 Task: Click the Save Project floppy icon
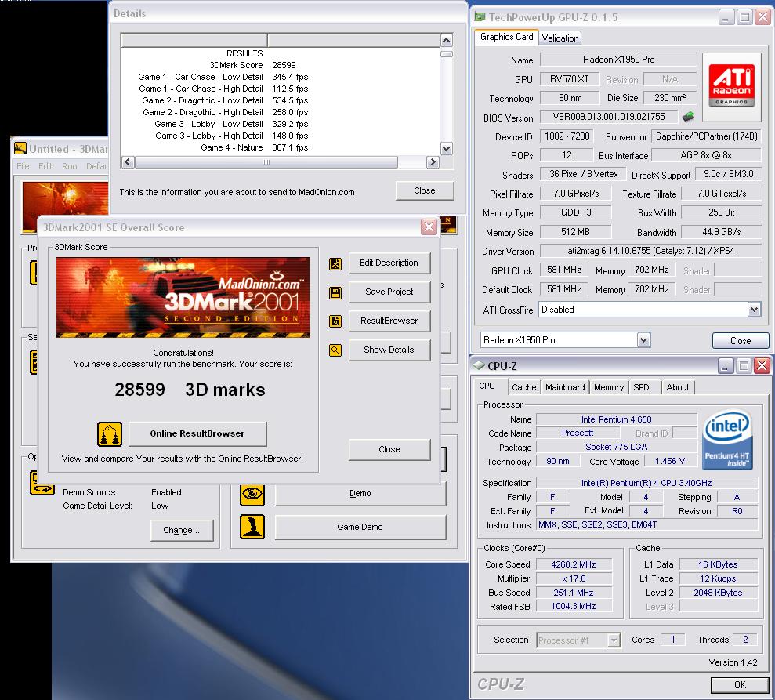[x=335, y=292]
